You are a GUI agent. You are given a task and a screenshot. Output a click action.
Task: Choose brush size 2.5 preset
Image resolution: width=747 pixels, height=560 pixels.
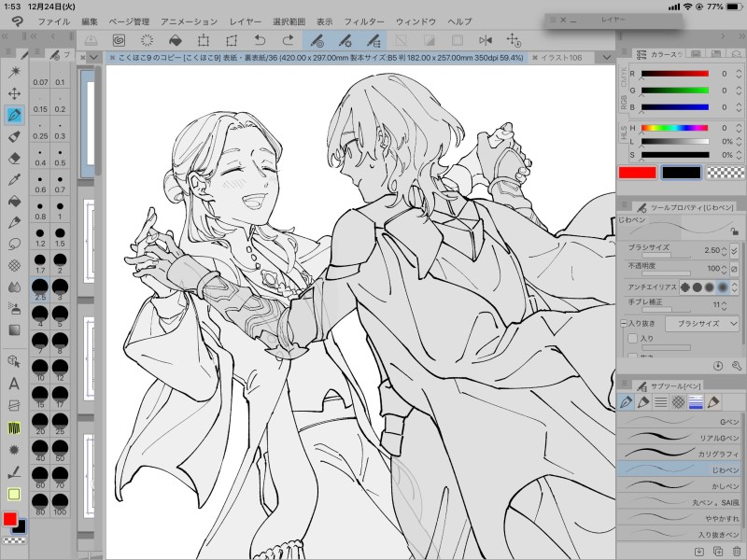tap(40, 289)
